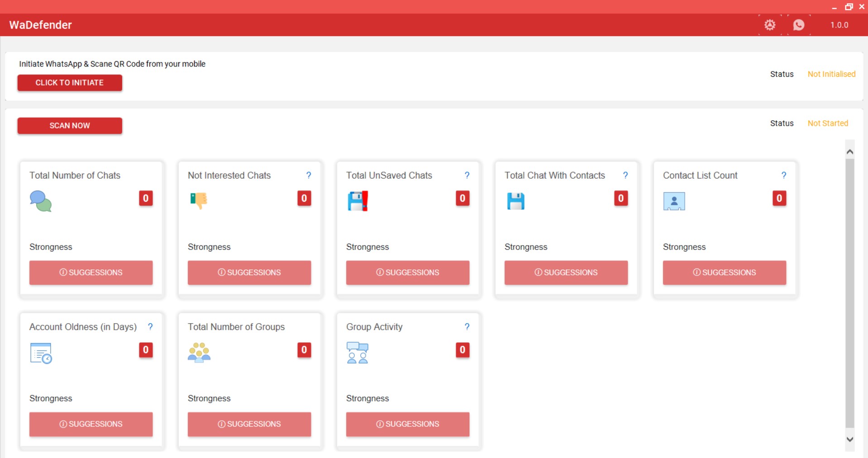Click the calendar clock icon for Account Oldness

point(41,353)
